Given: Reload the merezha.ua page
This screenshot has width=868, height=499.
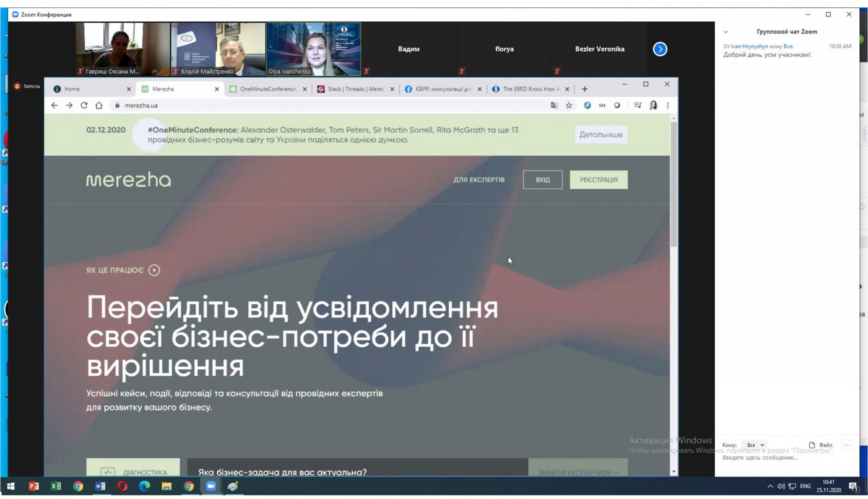Looking at the screenshot, I should click(84, 105).
